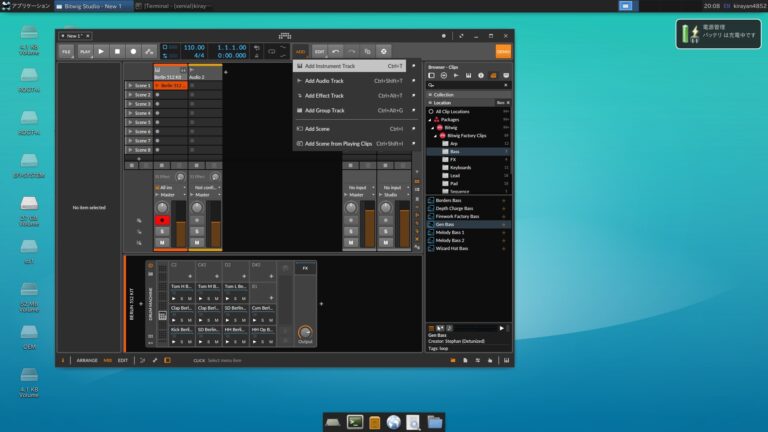Choose Add Effect Track menu entry
The image size is (768, 432).
tap(350, 96)
